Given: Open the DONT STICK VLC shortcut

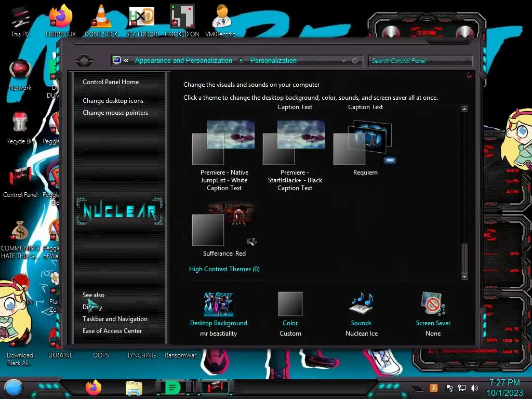Looking at the screenshot, I should 101,21.
